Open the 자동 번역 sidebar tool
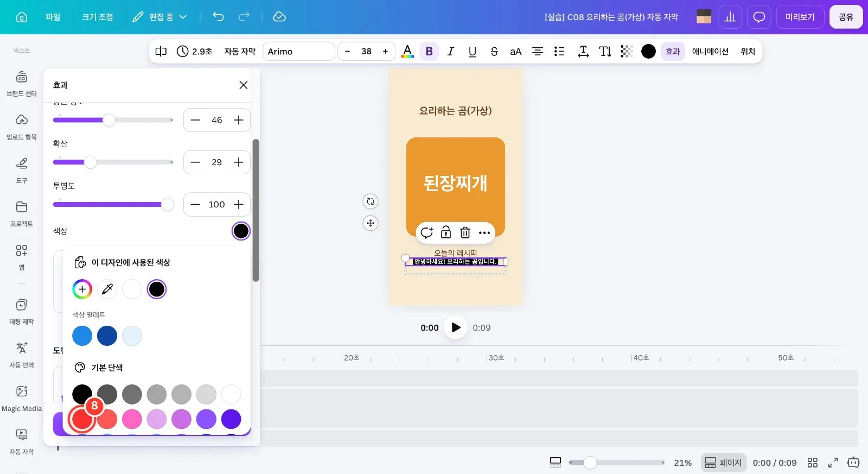Viewport: 868px width, 474px height. click(22, 355)
